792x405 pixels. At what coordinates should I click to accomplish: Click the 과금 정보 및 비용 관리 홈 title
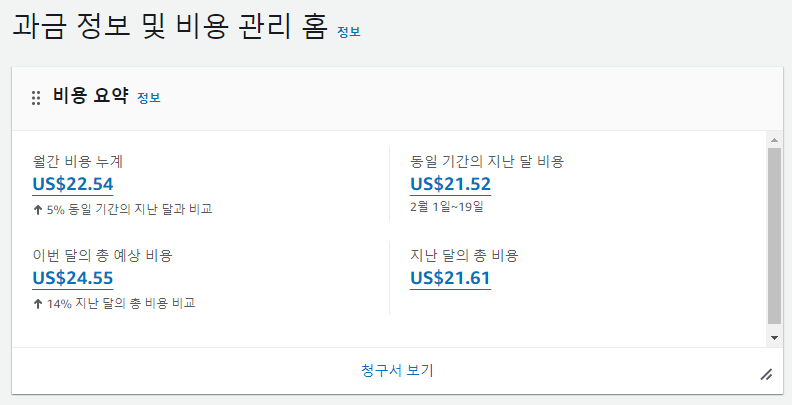point(170,27)
